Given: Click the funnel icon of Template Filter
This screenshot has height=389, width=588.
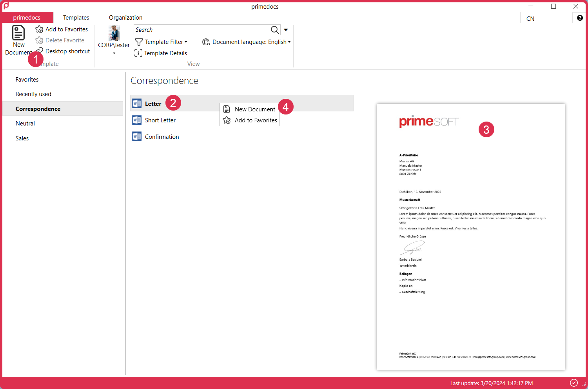Looking at the screenshot, I should [139, 42].
